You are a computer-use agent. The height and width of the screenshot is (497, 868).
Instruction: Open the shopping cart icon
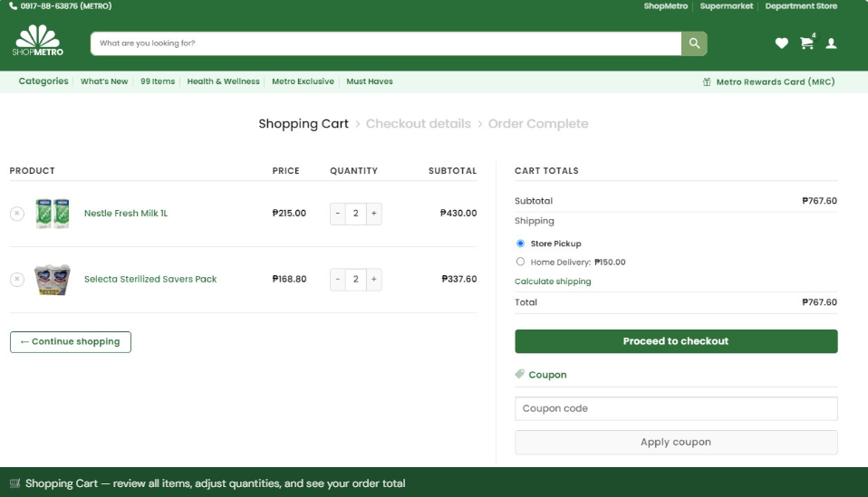(x=807, y=43)
